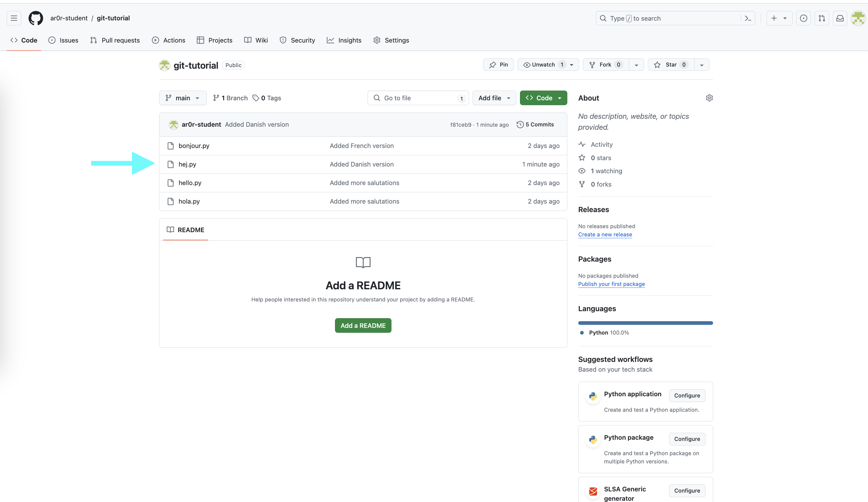The height and width of the screenshot is (502, 868).
Task: Open the Wiki tab
Action: [256, 40]
